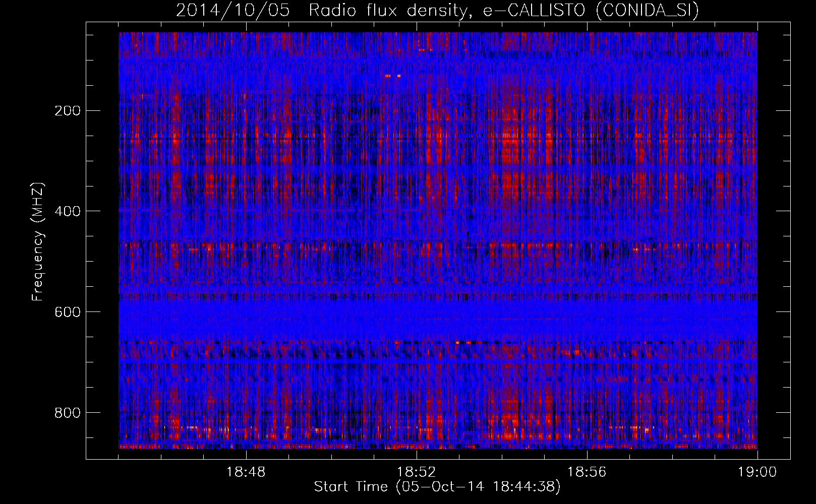Click the '19:00' time tick label
This screenshot has width=816, height=504.
pos(757,472)
